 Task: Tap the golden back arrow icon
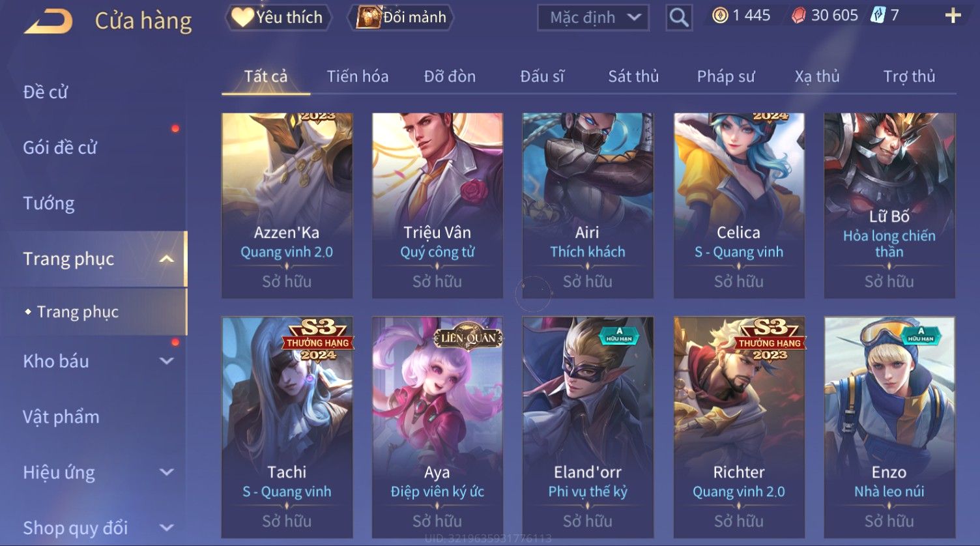pyautogui.click(x=48, y=22)
